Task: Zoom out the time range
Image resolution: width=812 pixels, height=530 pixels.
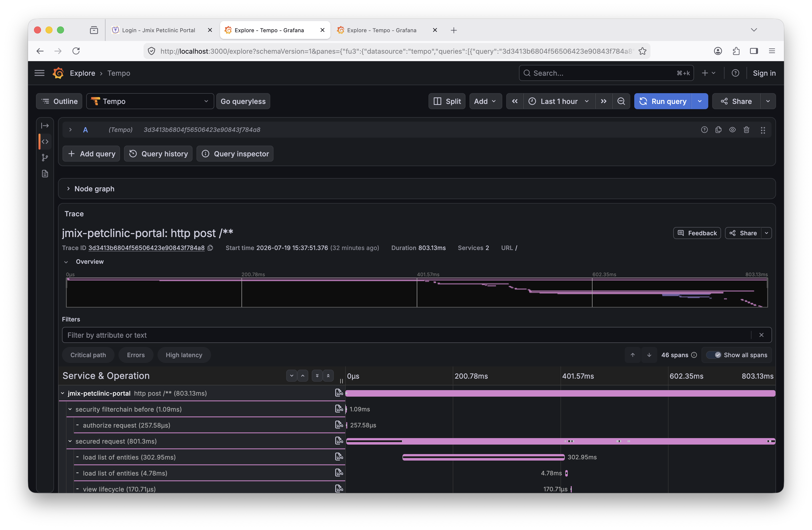Action: (x=621, y=101)
